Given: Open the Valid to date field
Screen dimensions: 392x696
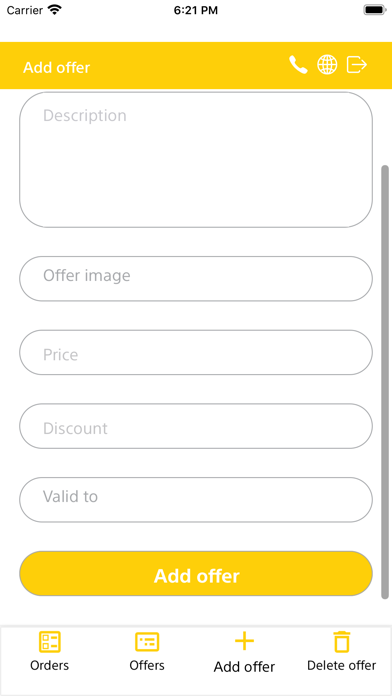Looking at the screenshot, I should (196, 500).
